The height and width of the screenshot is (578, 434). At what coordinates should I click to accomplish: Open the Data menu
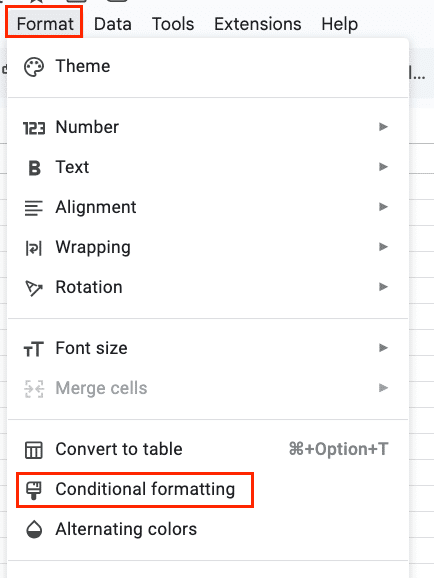(113, 24)
